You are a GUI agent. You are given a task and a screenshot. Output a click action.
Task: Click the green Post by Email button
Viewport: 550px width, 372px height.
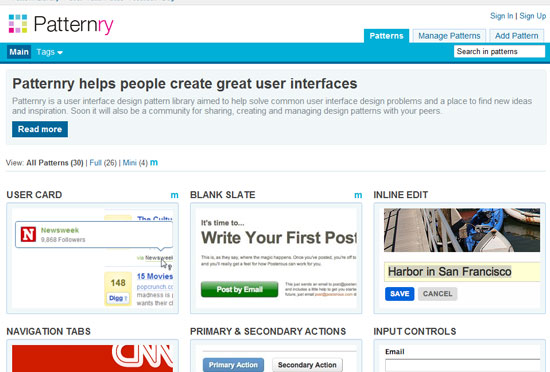pos(240,289)
